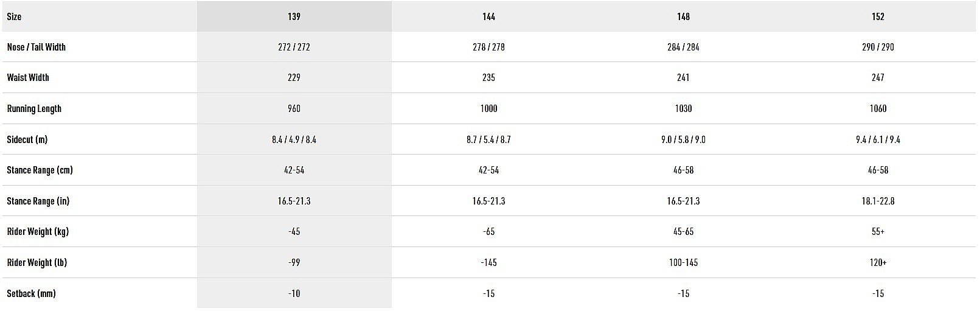980x311 pixels.
Task: Select the 148 size column header
Action: coord(683,16)
